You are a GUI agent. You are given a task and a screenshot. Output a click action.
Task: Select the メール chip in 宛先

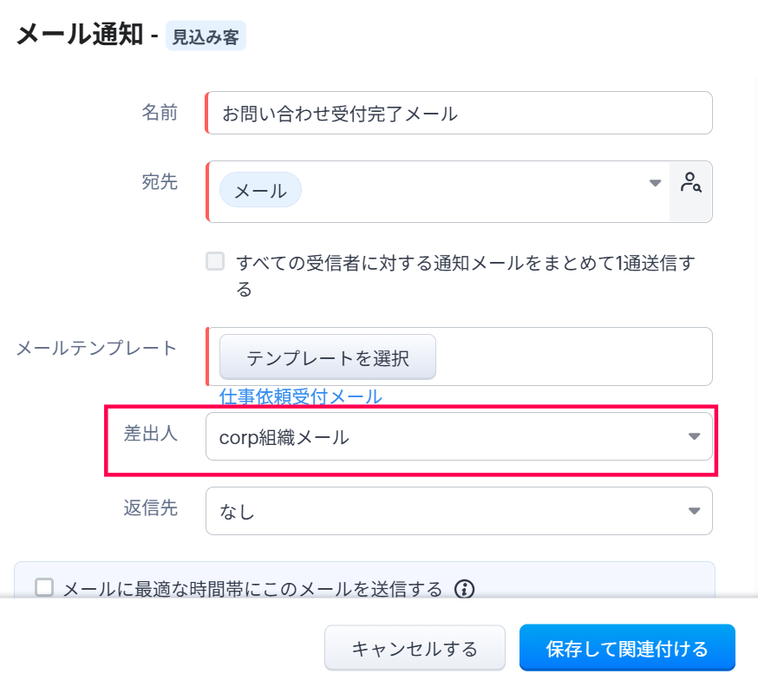click(260, 190)
